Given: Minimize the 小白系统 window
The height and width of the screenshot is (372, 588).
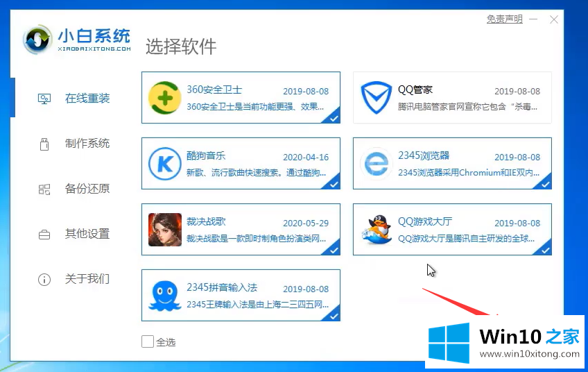Looking at the screenshot, I should tap(533, 19).
